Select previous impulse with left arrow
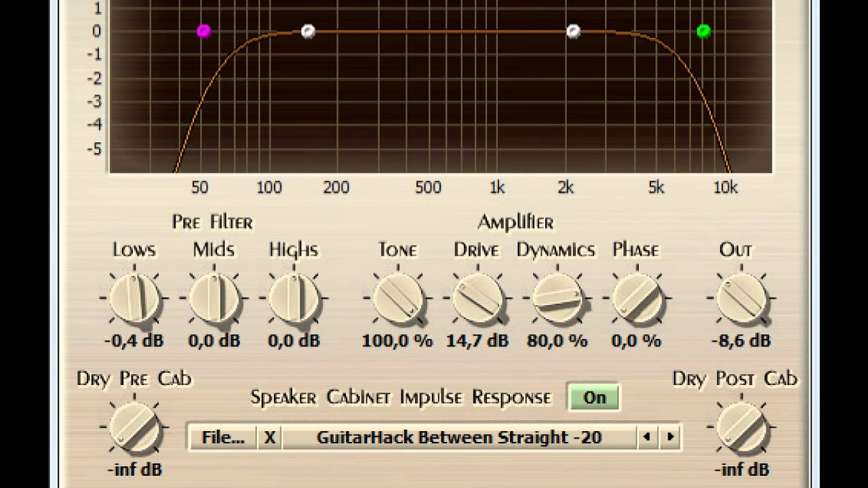Viewport: 868px width, 488px height. pyautogui.click(x=647, y=437)
